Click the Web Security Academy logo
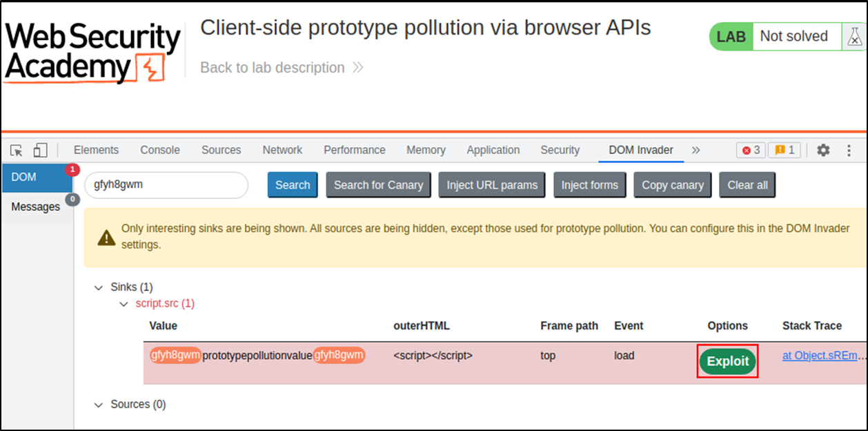868x431 pixels. 92,52
